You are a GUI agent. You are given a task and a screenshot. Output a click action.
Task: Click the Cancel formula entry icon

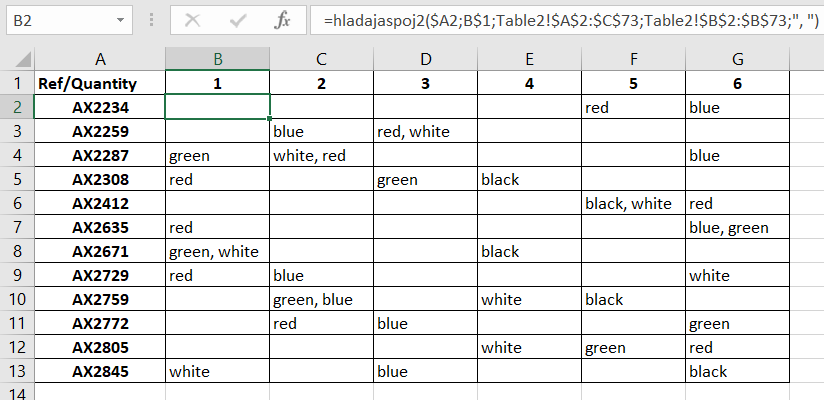(x=192, y=20)
